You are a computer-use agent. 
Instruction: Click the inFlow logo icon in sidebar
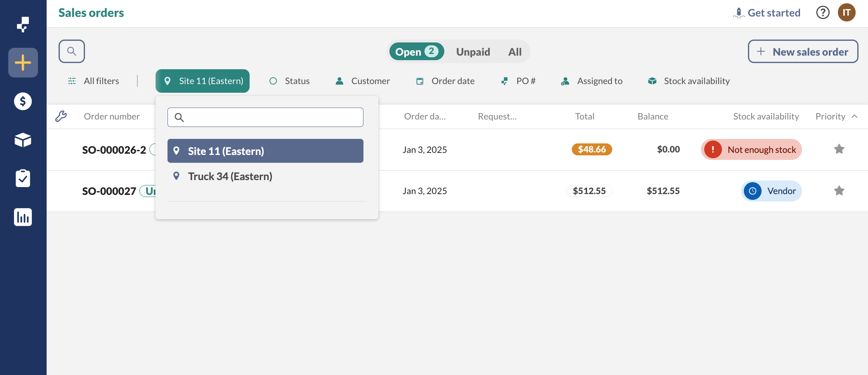tap(23, 24)
